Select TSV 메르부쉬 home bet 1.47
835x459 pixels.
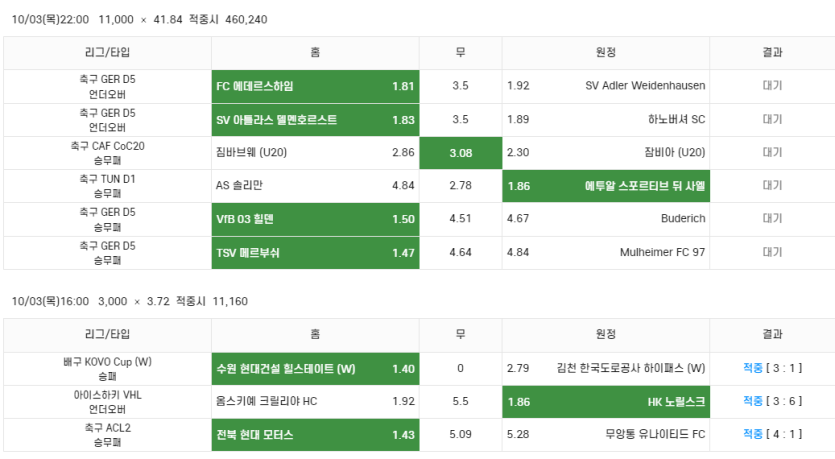[315, 252]
